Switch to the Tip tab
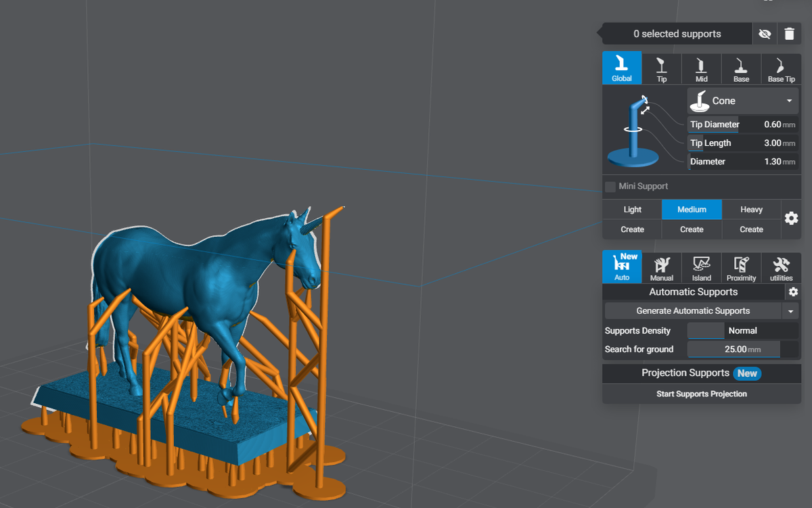This screenshot has height=508, width=812. (661, 68)
